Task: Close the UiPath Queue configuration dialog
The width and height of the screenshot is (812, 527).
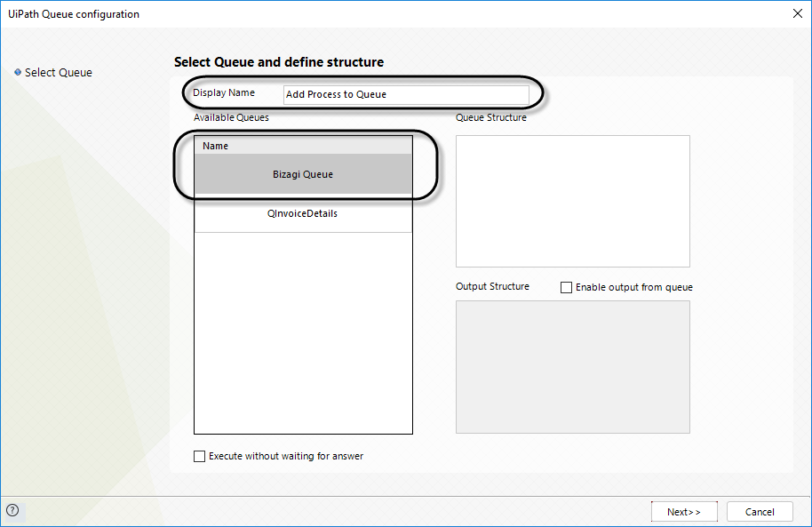Action: click(x=798, y=13)
